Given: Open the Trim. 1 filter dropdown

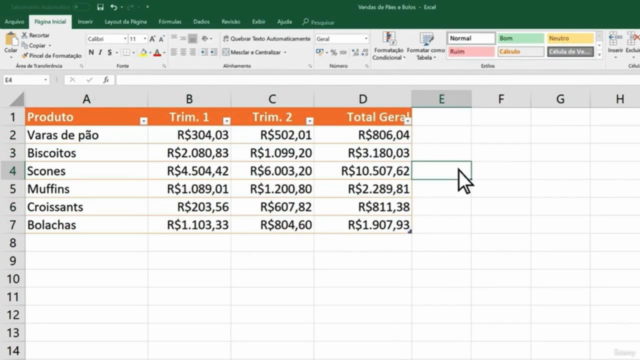Looking at the screenshot, I should pos(227,121).
